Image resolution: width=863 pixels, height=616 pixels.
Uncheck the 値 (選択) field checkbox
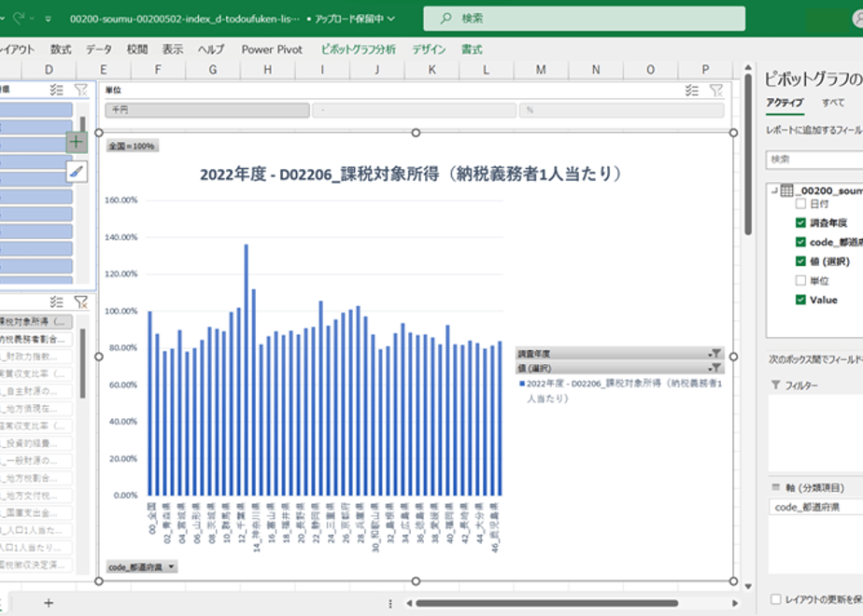(x=800, y=261)
